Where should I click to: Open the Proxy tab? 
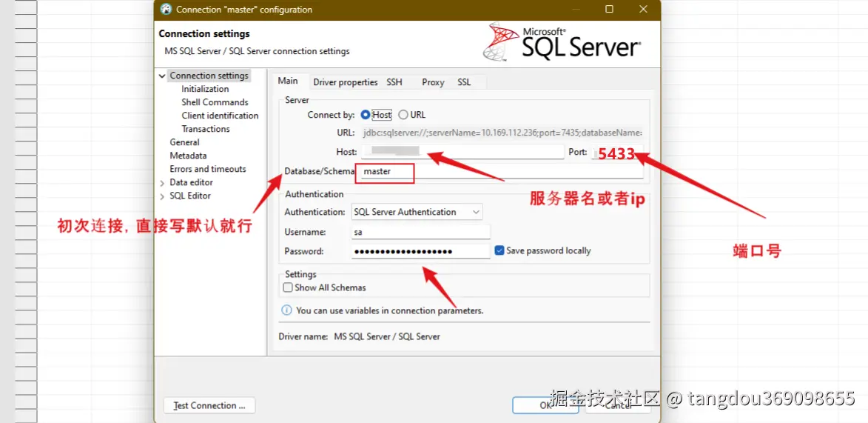(433, 82)
